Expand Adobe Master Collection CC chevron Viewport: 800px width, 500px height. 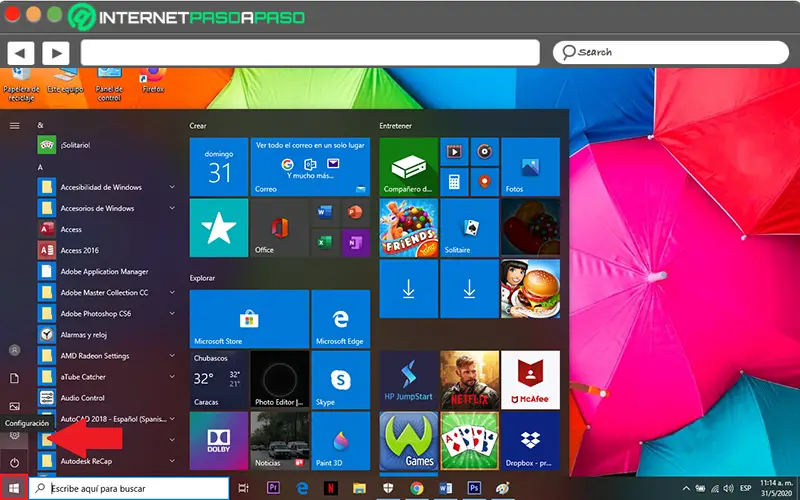tap(172, 292)
